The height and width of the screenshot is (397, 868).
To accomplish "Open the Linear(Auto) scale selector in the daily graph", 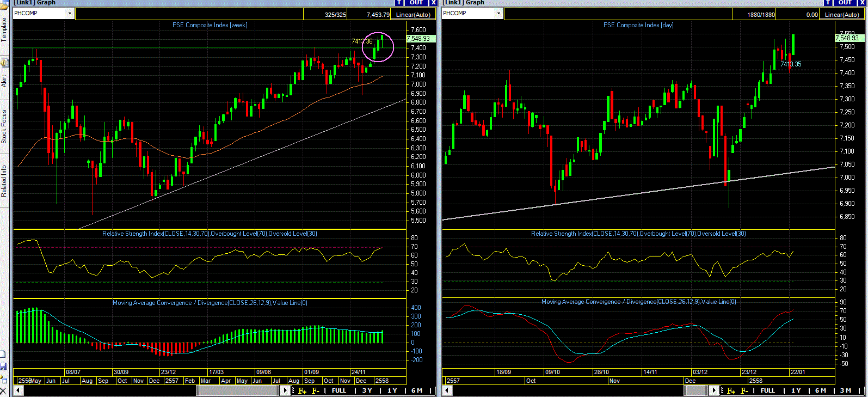I will [842, 15].
